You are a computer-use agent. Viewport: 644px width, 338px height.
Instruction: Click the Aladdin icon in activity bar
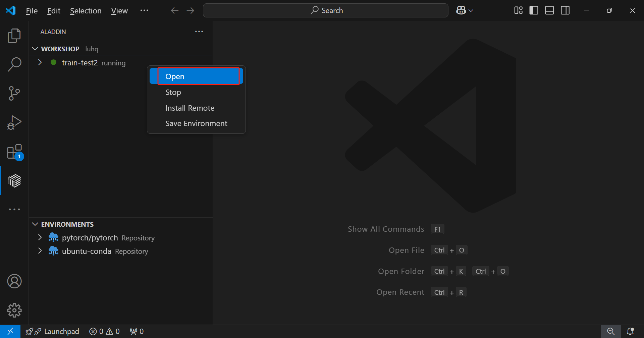click(14, 181)
